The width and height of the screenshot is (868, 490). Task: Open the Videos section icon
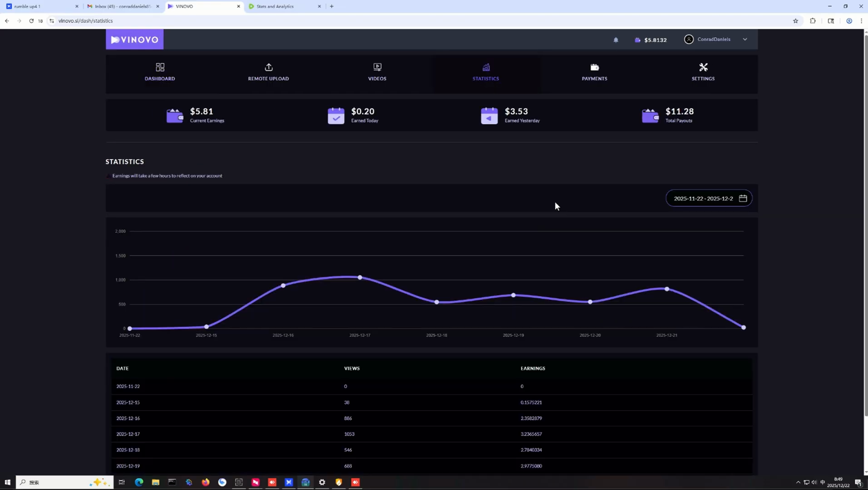(x=377, y=67)
